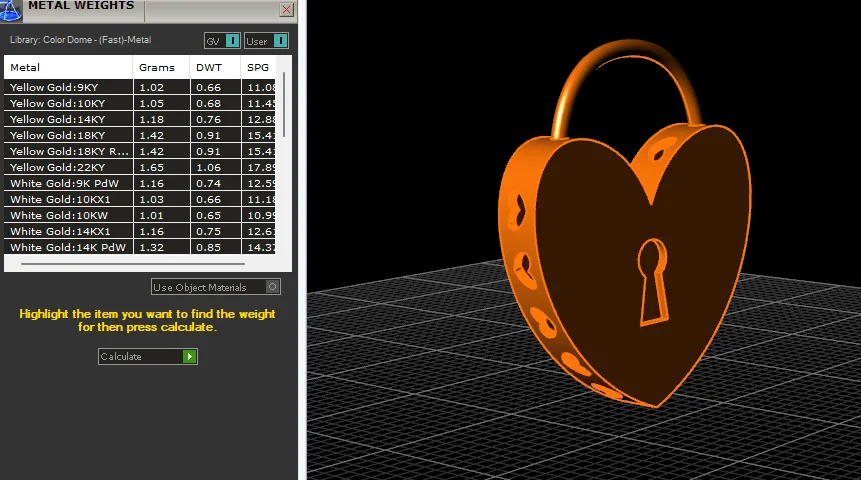Image resolution: width=861 pixels, height=480 pixels.
Task: Click the Metal Weights flask icon
Action: click(10, 10)
